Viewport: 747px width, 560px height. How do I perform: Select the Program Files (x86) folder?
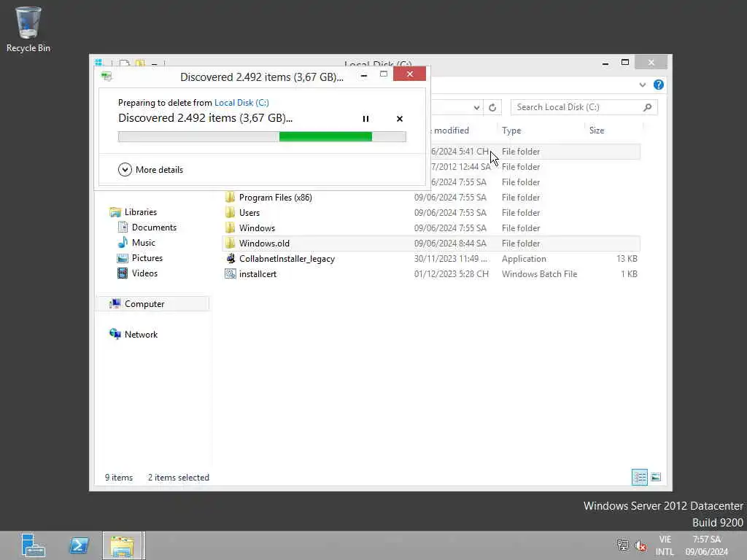tap(275, 198)
